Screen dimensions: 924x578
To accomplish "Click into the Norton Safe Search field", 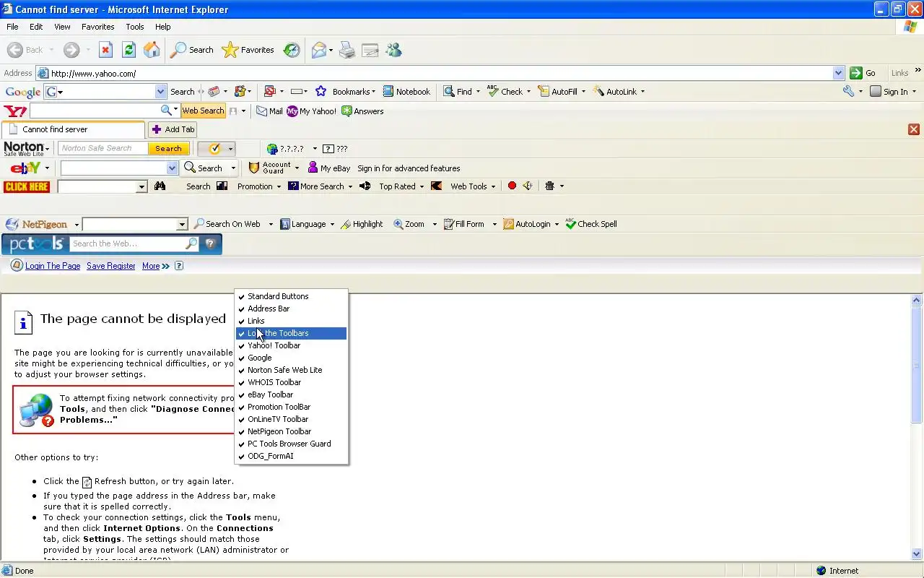I will coord(103,148).
